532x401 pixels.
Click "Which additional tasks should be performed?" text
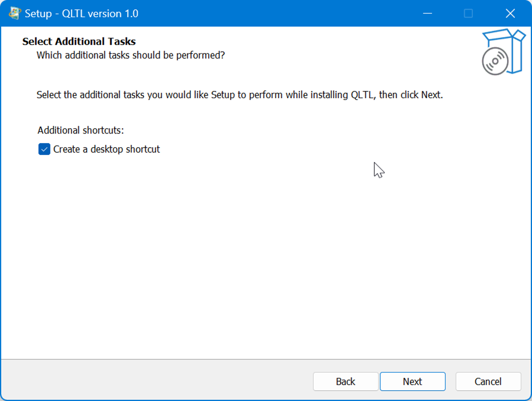pyautogui.click(x=131, y=55)
